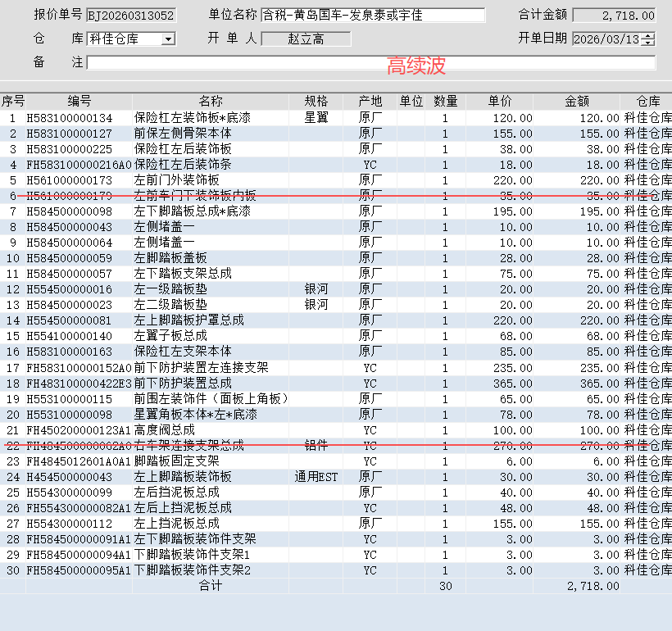This screenshot has height=631, width=672.
Task: Select row 1 保险杠左装饰板*底漆
Action: coord(193,118)
